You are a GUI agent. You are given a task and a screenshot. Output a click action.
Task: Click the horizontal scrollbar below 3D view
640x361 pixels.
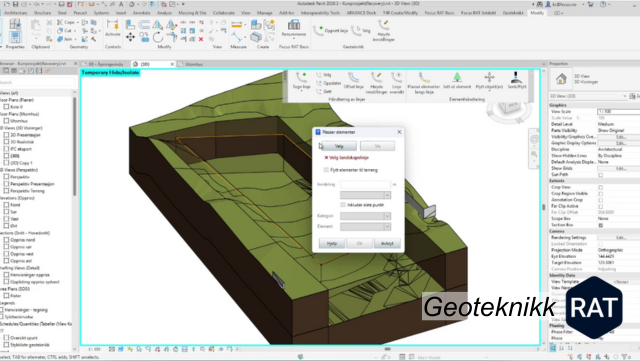387,349
